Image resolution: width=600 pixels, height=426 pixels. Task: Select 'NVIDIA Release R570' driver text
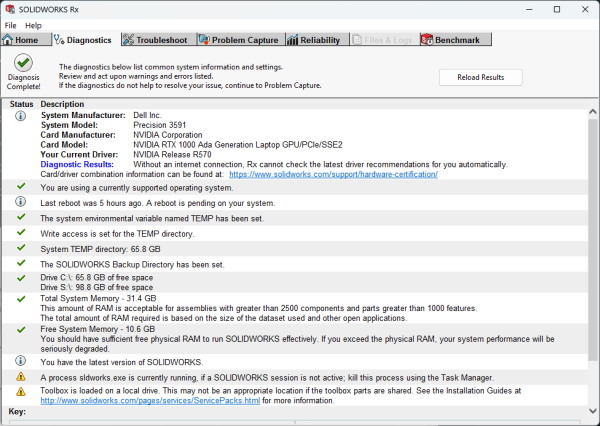pyautogui.click(x=172, y=155)
